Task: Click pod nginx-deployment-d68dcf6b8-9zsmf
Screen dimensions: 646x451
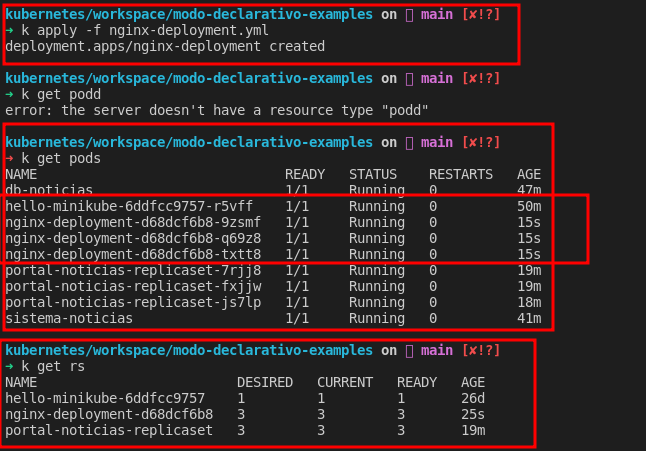Action: click(x=133, y=222)
